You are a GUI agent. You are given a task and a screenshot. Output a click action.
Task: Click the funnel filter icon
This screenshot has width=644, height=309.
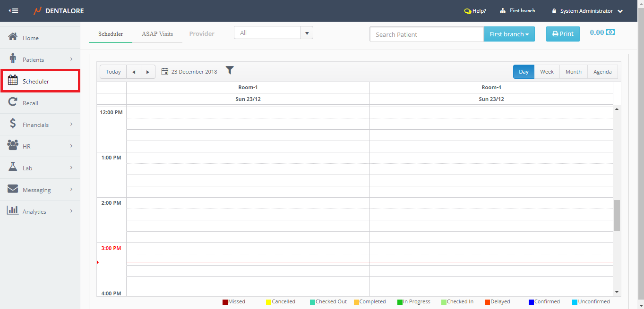(230, 70)
